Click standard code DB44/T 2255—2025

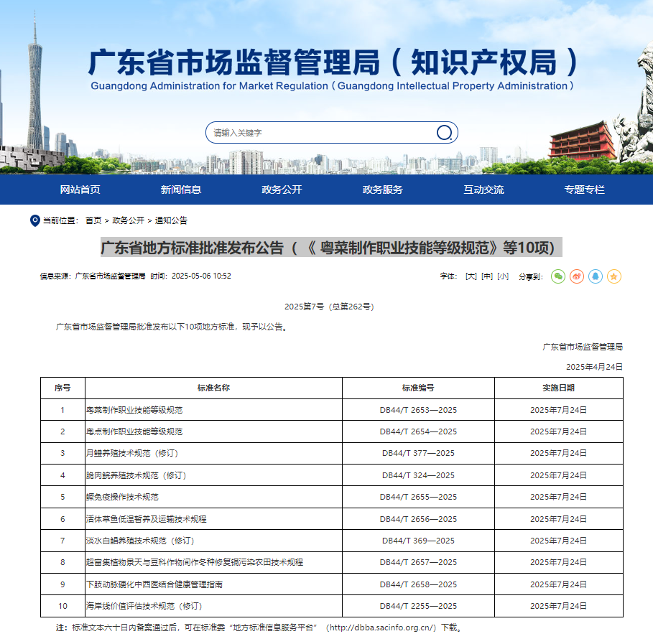point(418,606)
